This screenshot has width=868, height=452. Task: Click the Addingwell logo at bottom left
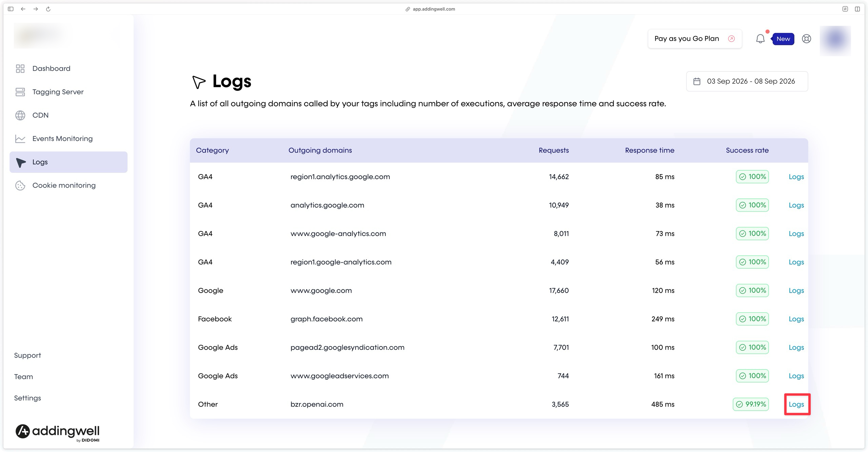57,433
